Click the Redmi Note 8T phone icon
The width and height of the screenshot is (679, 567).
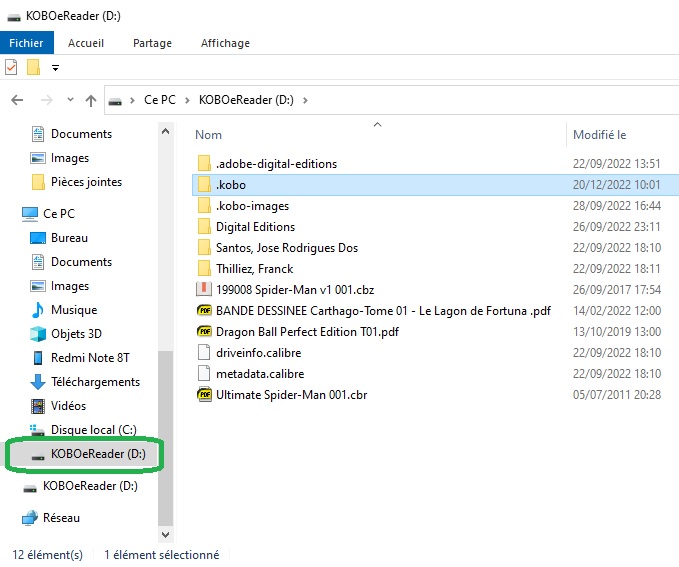[38, 358]
